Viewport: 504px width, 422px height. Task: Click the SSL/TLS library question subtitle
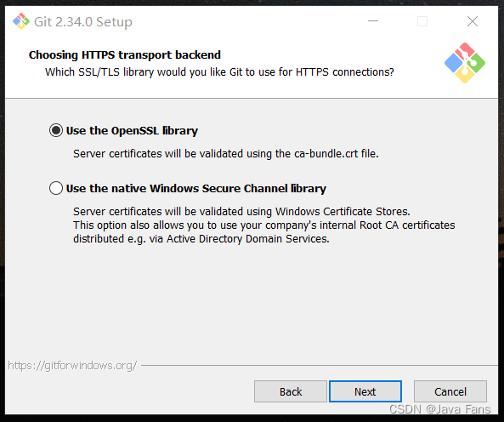219,72
